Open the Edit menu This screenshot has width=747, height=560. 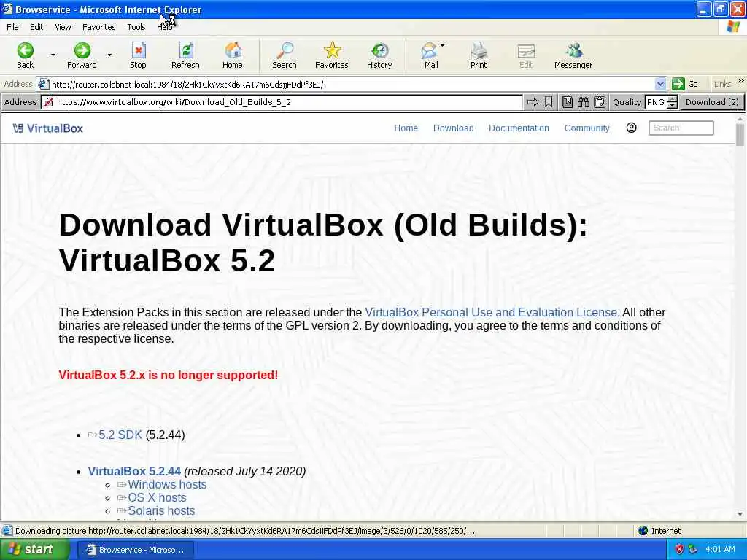click(x=36, y=27)
